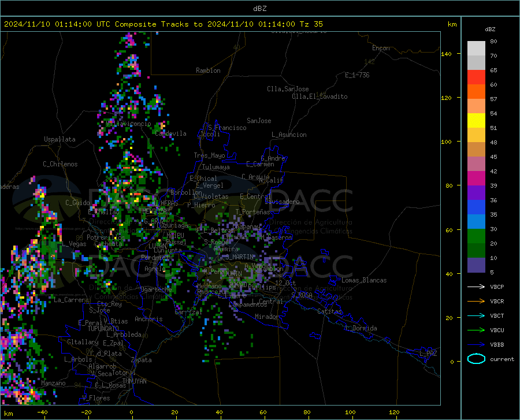Click the 'Tulumaya' map label
Viewport: 520px width, 420px height.
(x=216, y=167)
